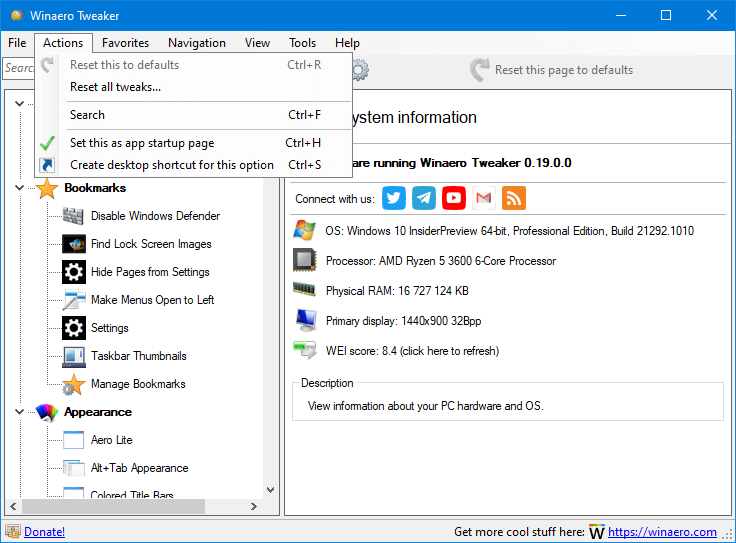Image resolution: width=736 pixels, height=543 pixels.
Task: Open the Navigation menu
Action: 197,43
